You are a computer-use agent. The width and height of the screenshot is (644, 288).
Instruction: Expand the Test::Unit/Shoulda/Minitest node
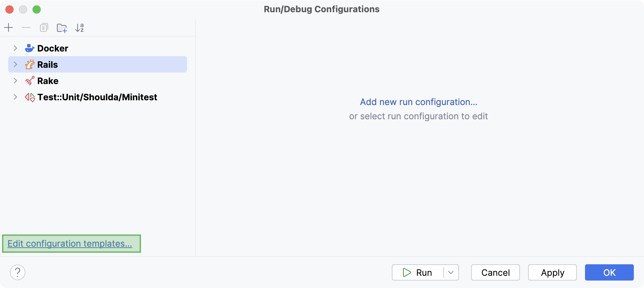coord(15,97)
